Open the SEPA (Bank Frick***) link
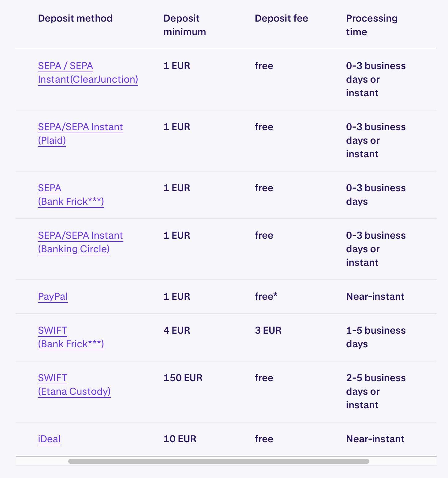 [x=71, y=194]
